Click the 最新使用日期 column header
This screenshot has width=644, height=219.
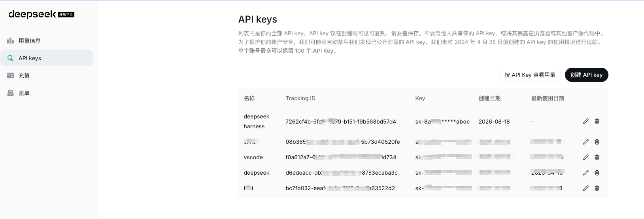pyautogui.click(x=548, y=98)
